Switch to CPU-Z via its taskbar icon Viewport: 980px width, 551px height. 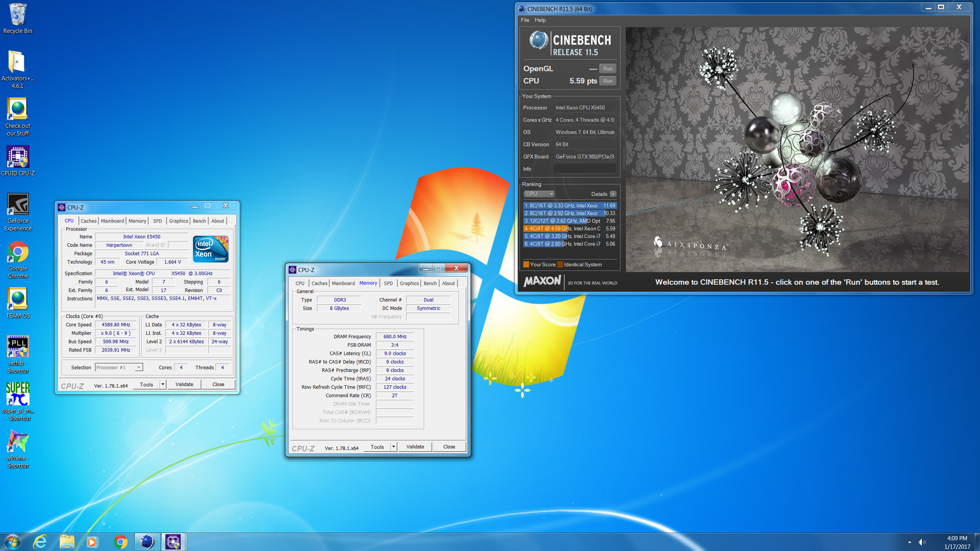point(173,542)
